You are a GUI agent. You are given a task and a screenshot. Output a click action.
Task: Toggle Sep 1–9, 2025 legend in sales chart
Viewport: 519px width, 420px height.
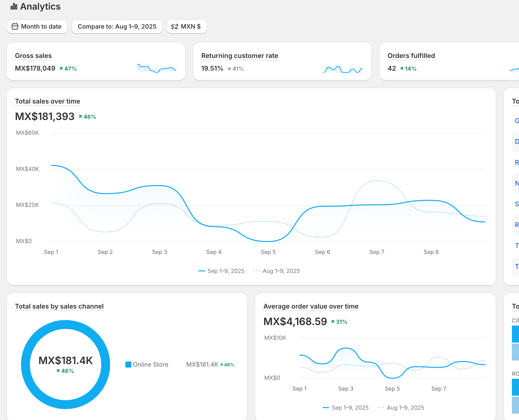point(222,271)
